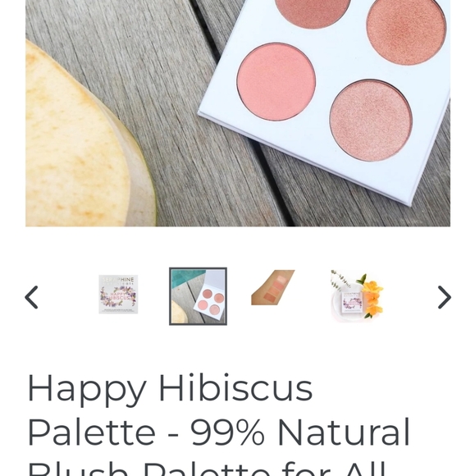Open the orange hibiscus flower thumbnail
The image size is (475, 476).
357,295
